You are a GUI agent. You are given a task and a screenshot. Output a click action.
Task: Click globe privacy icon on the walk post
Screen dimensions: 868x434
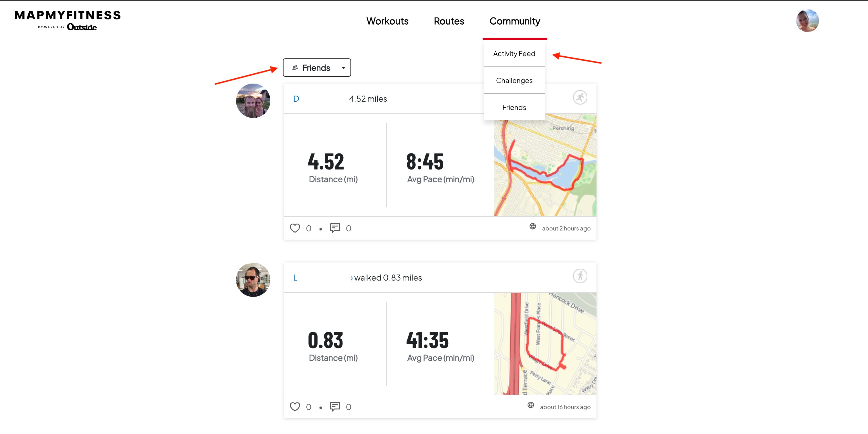point(530,405)
